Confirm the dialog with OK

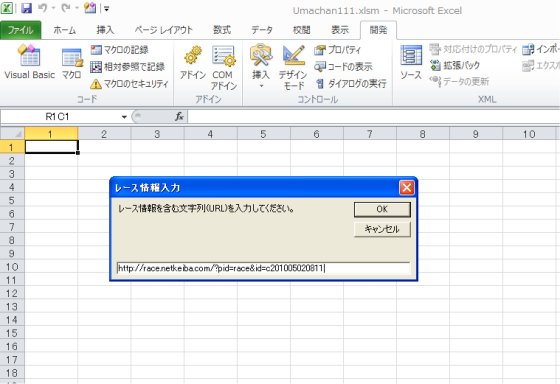(382, 209)
